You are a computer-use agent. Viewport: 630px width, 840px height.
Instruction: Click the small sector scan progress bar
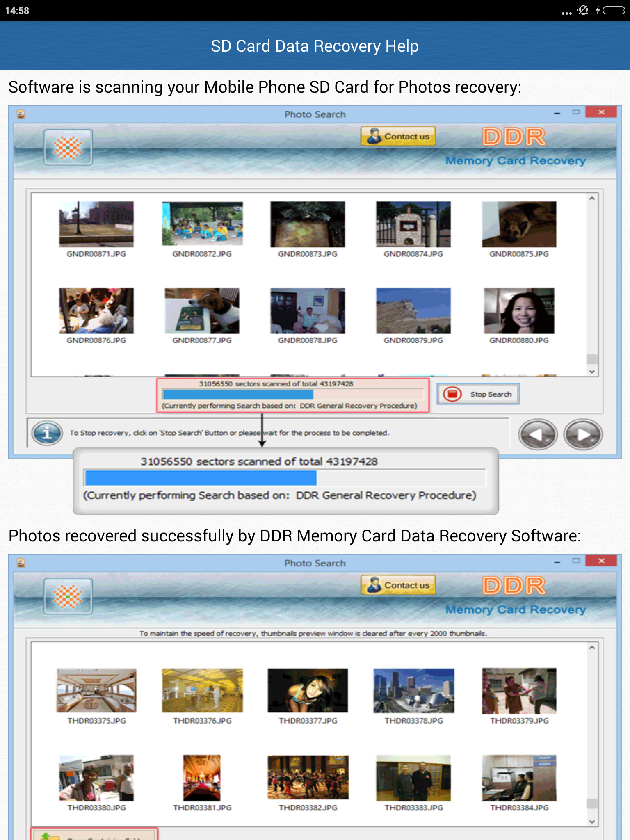(293, 394)
